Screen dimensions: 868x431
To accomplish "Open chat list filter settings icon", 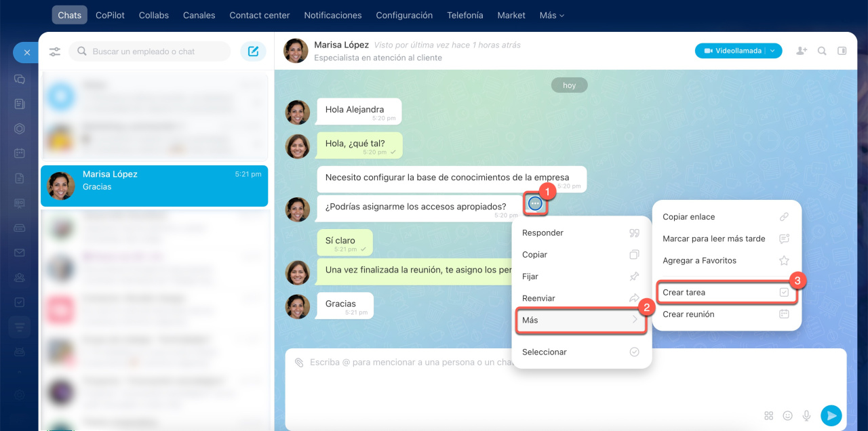I will [x=55, y=52].
